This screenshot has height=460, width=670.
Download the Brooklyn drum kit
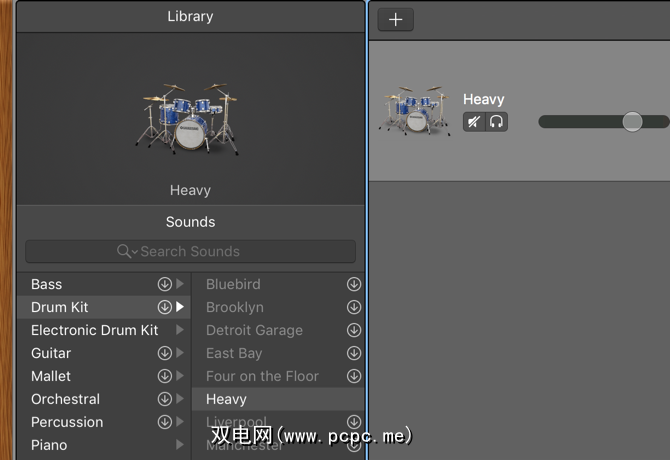353,307
